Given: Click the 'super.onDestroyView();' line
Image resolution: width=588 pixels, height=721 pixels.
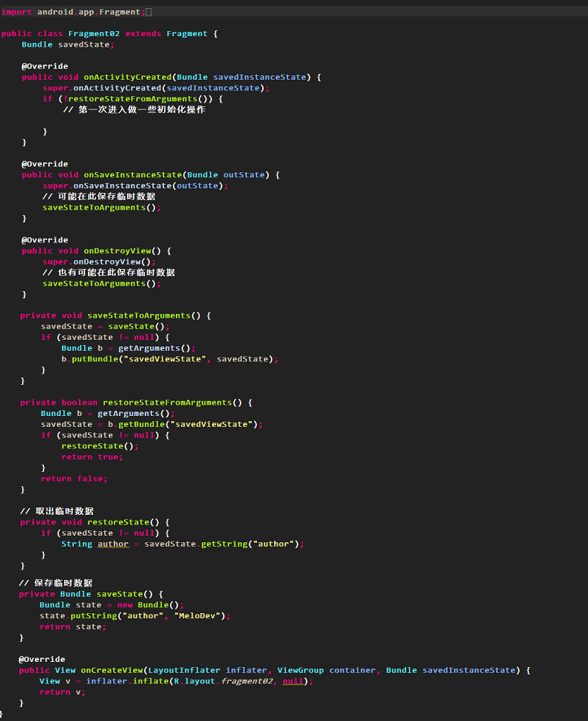Looking at the screenshot, I should pyautogui.click(x=99, y=262).
